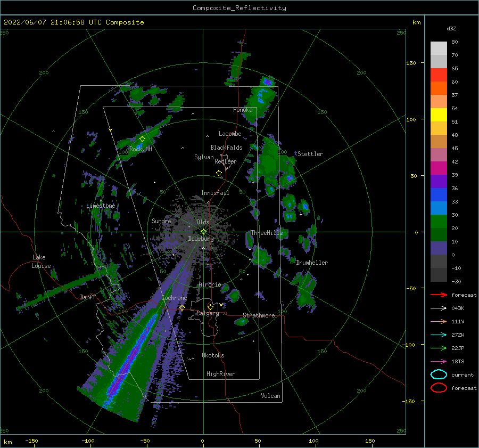Click the Innisfail town label
The image size is (479, 448).
click(215, 193)
